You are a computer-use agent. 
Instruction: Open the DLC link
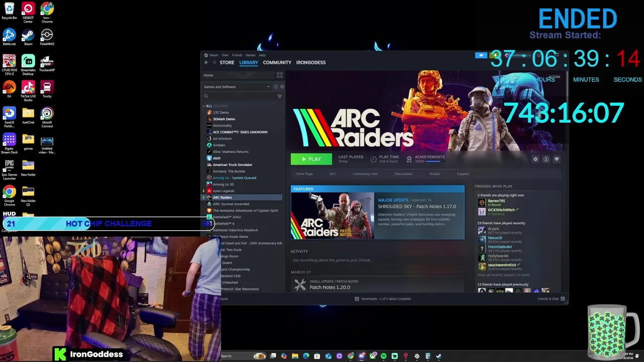tap(333, 174)
